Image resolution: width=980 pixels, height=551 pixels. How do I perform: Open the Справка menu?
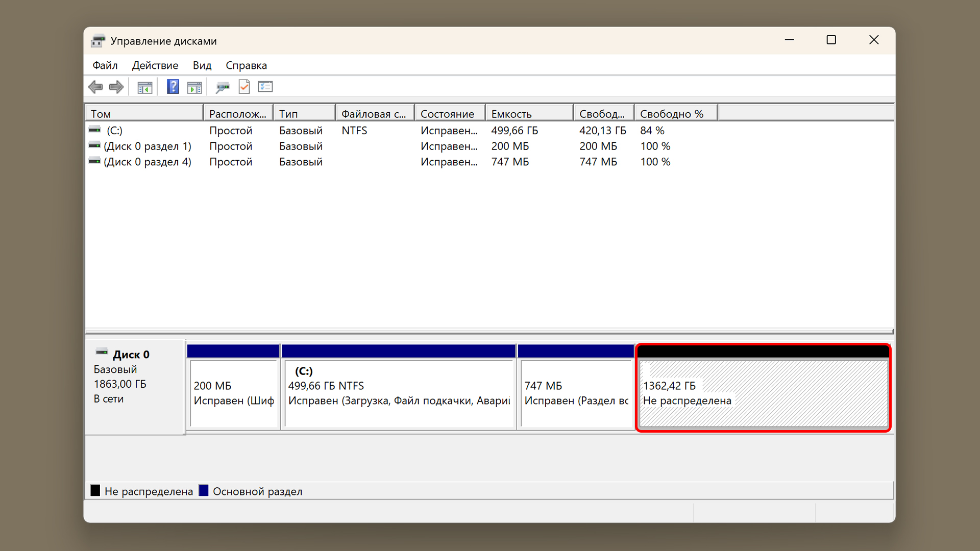pos(246,65)
